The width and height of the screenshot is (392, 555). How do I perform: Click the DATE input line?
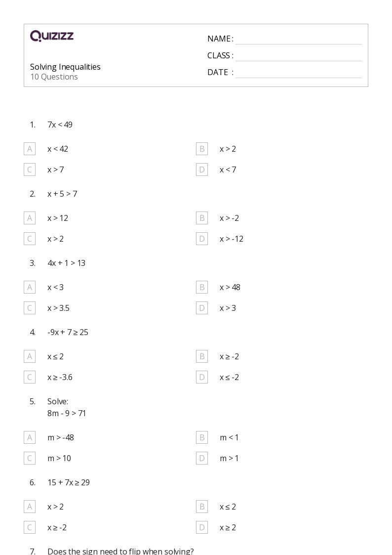(x=298, y=73)
